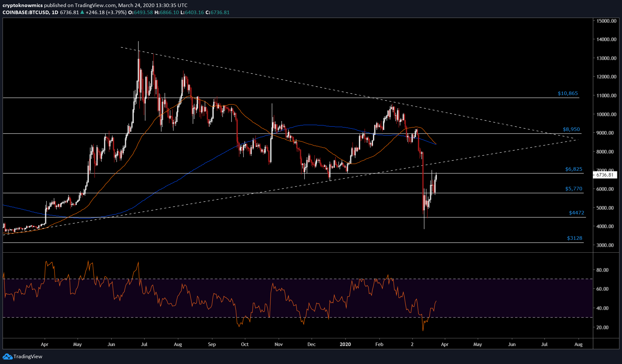Click the cryptoknowmics author name

point(22,5)
